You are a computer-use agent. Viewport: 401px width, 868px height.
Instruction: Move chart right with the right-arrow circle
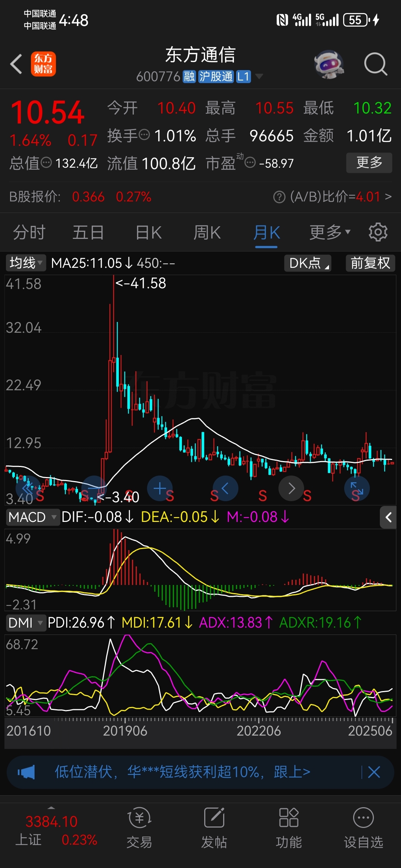[291, 489]
